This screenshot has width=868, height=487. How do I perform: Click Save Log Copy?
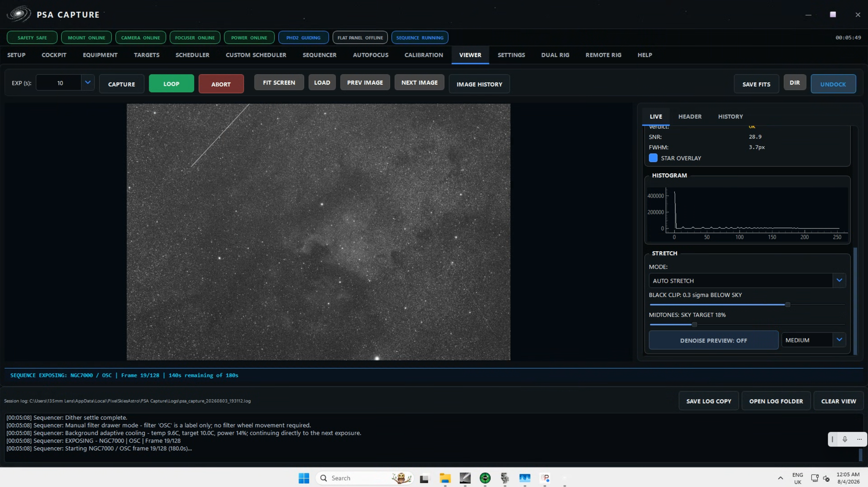pyautogui.click(x=709, y=401)
